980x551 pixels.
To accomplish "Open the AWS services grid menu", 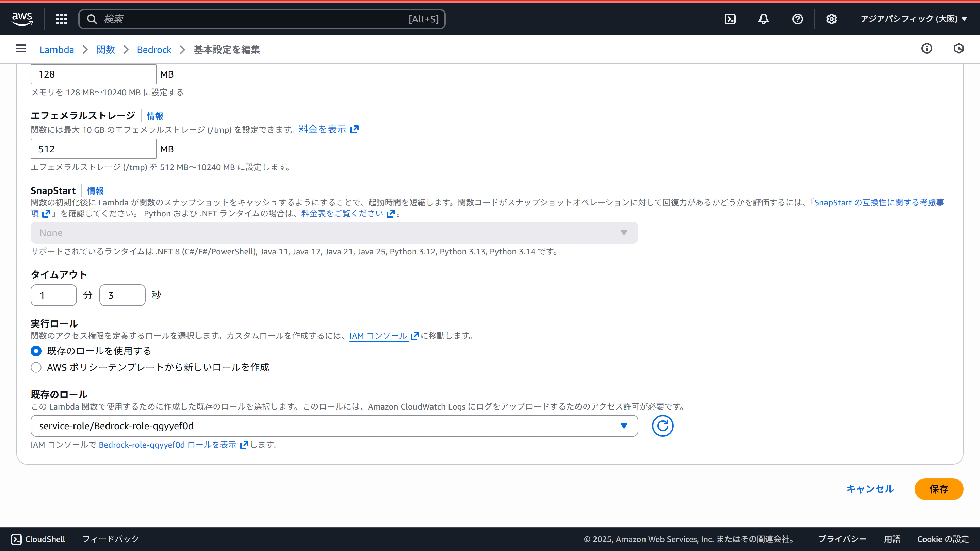I will click(x=61, y=19).
